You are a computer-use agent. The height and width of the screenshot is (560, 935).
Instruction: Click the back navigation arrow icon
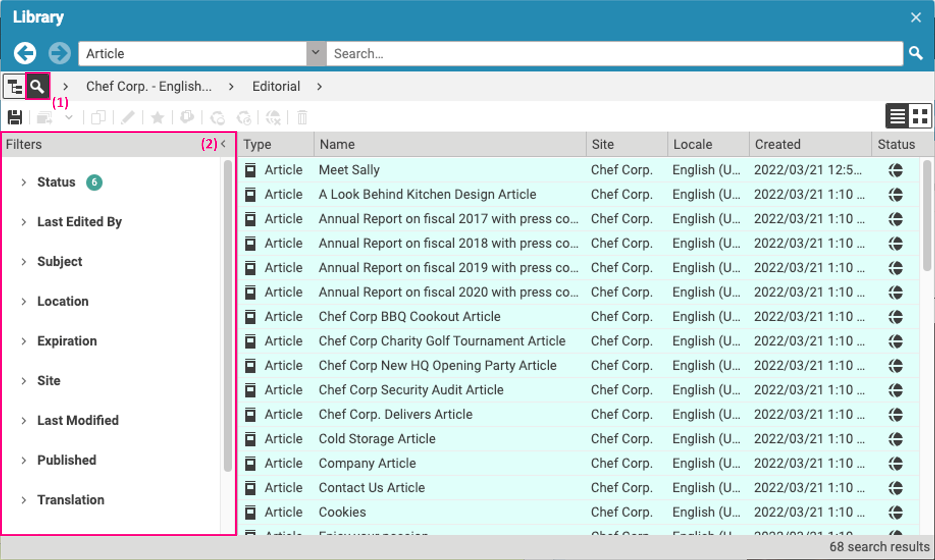25,53
